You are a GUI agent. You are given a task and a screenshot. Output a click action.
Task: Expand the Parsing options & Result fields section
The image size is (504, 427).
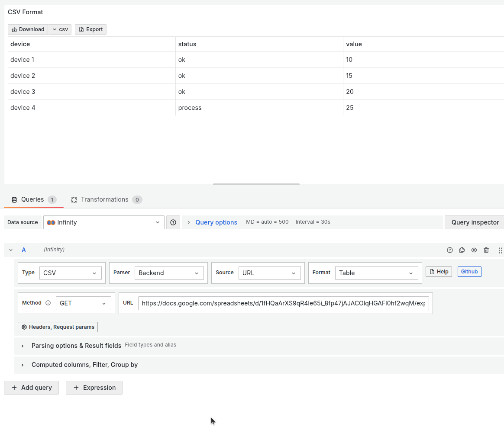coord(76,346)
